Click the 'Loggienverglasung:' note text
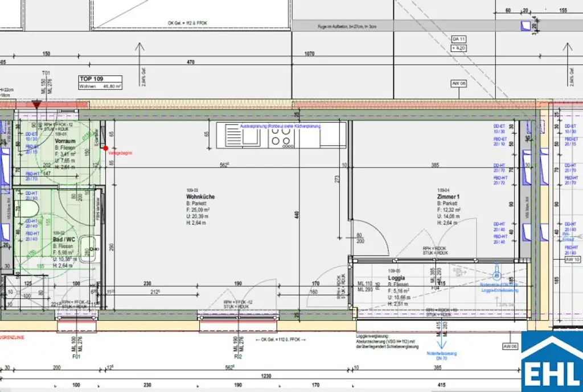Viewport: 583px width, 392px height. point(372,336)
